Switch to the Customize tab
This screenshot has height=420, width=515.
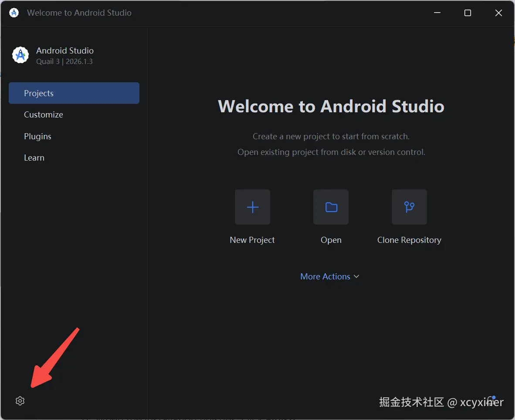point(74,114)
